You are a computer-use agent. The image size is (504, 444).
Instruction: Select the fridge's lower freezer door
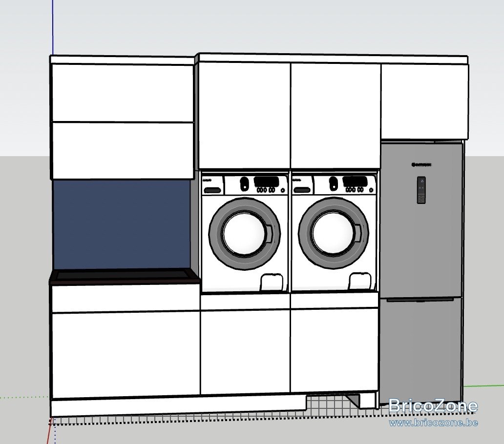(x=421, y=350)
